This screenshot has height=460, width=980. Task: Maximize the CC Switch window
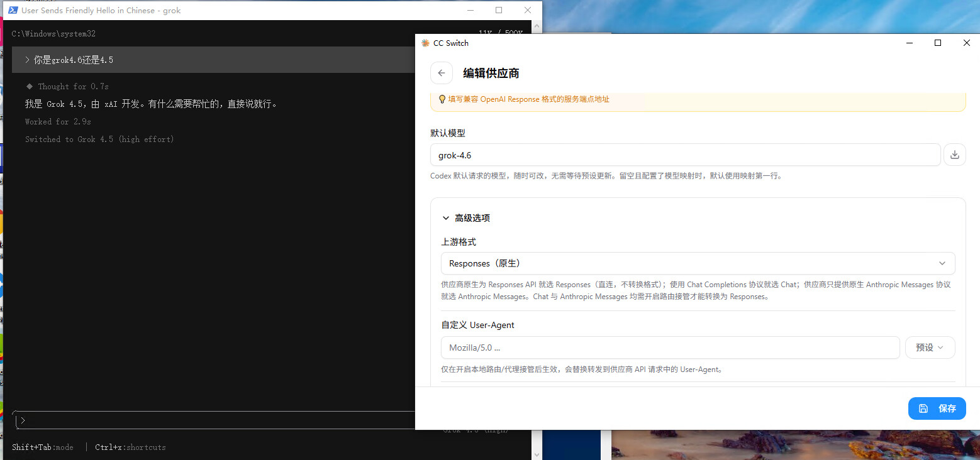click(x=938, y=43)
